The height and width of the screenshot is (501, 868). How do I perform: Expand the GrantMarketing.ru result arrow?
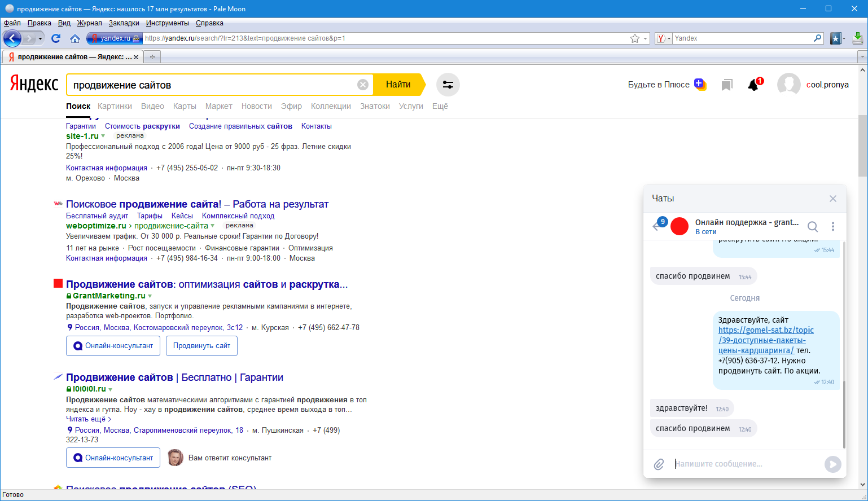point(150,296)
